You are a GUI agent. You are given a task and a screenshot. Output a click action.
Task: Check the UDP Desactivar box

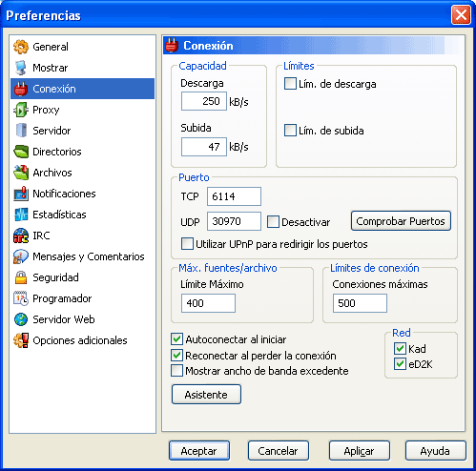coord(273,222)
